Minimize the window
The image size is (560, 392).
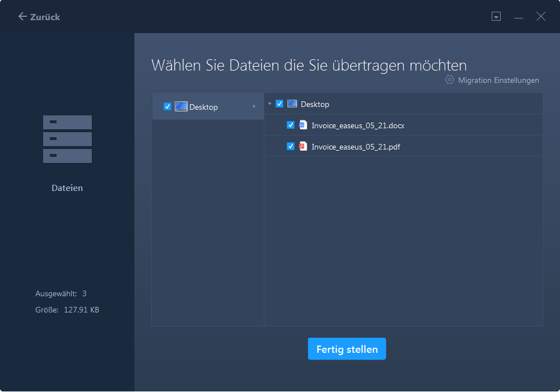point(518,17)
